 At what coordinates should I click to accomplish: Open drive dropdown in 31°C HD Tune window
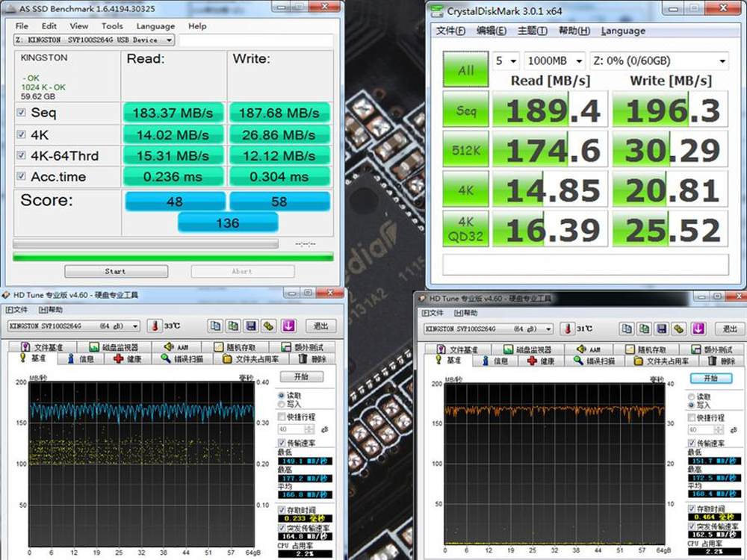click(x=489, y=329)
